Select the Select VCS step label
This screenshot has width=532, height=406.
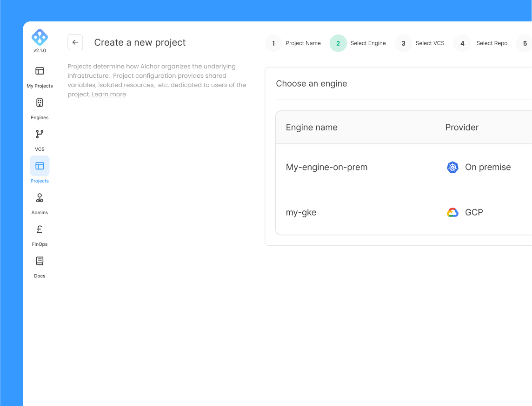coord(430,43)
